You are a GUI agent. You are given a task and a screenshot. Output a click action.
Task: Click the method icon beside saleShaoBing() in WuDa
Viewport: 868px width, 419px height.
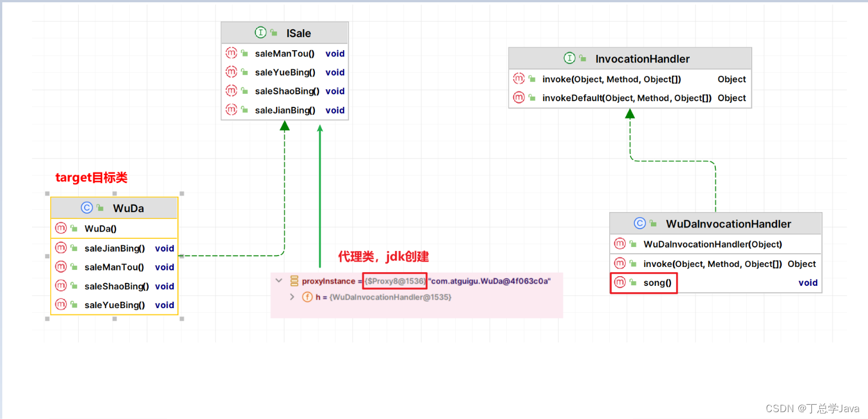coord(61,286)
